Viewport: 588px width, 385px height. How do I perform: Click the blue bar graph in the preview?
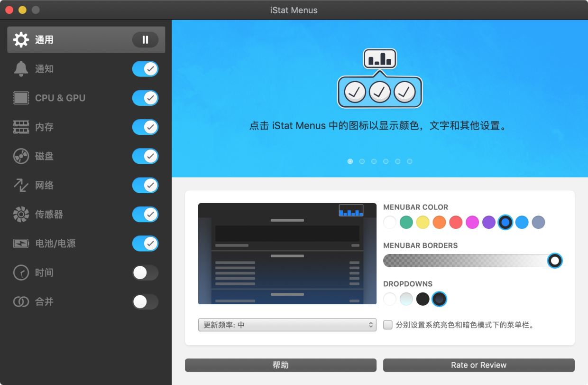(351, 211)
